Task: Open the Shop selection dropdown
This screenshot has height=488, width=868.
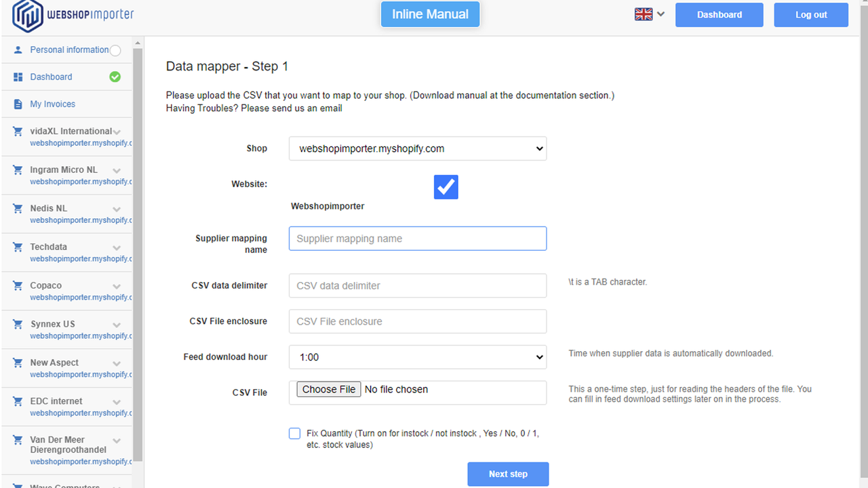Action: 417,148
